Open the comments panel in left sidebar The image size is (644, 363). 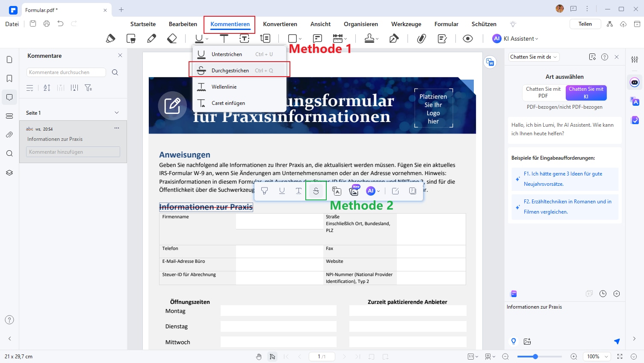click(x=9, y=97)
